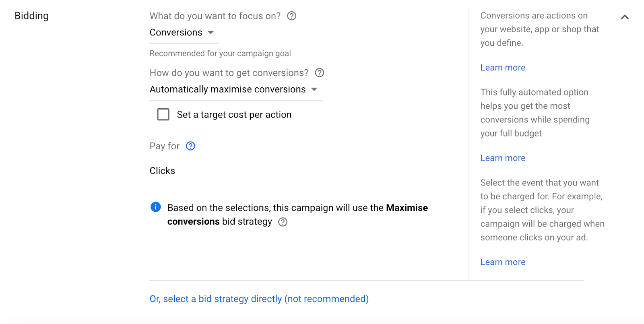Click the "Pay for" label text
This screenshot has height=324, width=644.
point(164,146)
